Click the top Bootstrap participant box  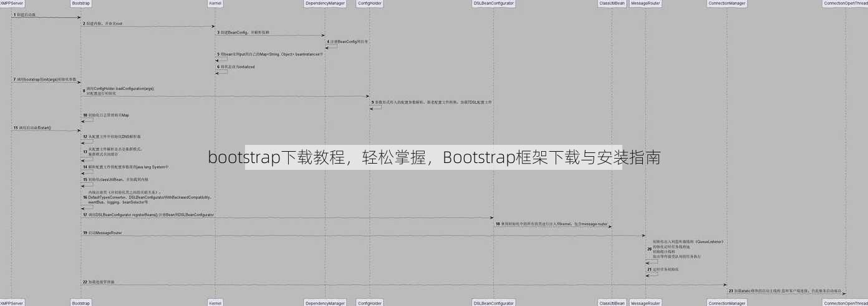point(80,3)
